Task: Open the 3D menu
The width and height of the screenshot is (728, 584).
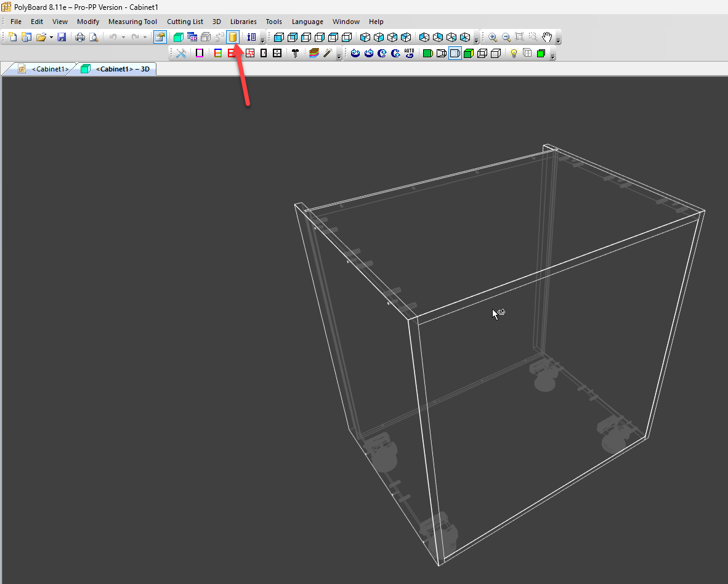Action: (x=216, y=22)
